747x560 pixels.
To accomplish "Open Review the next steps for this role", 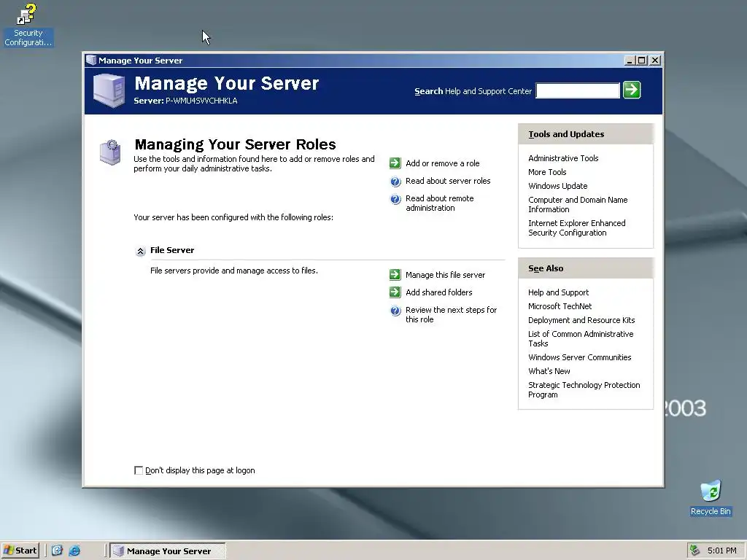I will pyautogui.click(x=451, y=314).
